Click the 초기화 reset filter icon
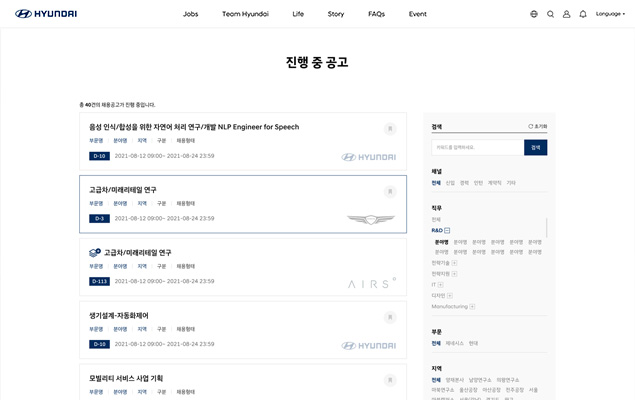The image size is (635, 400). point(537,127)
